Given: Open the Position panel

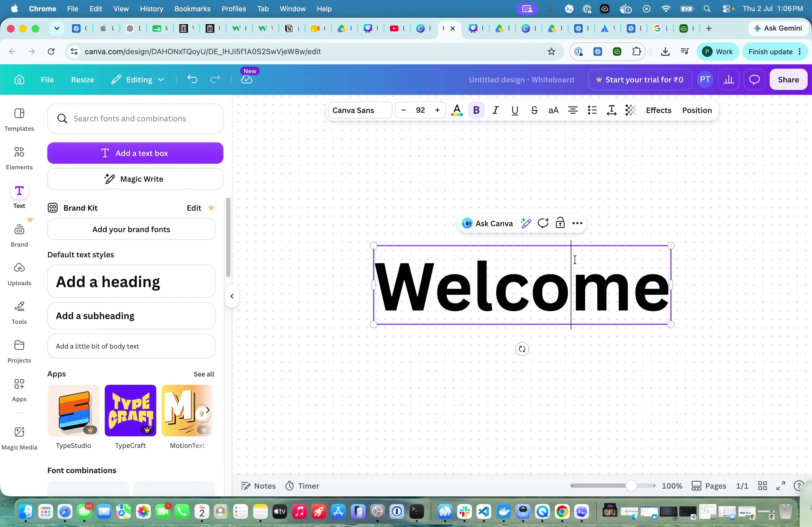Looking at the screenshot, I should [x=697, y=110].
